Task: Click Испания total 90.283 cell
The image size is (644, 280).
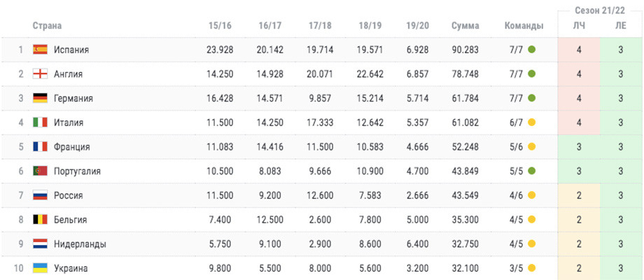Action: click(x=465, y=50)
